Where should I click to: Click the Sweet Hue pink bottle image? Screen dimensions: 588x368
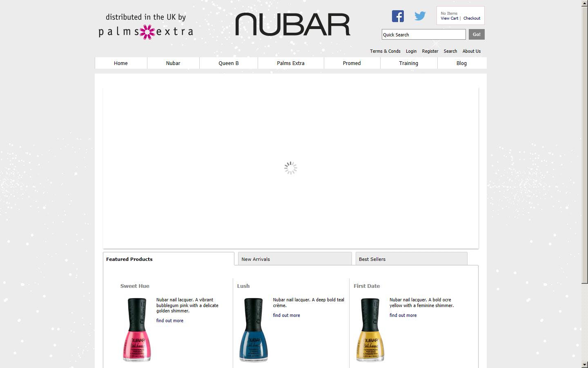pyautogui.click(x=137, y=330)
